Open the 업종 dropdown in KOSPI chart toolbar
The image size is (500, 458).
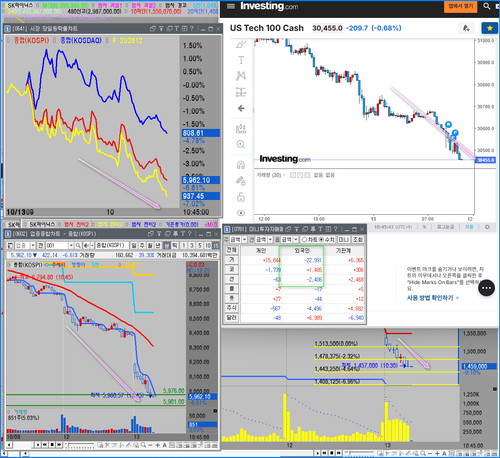[x=33, y=246]
